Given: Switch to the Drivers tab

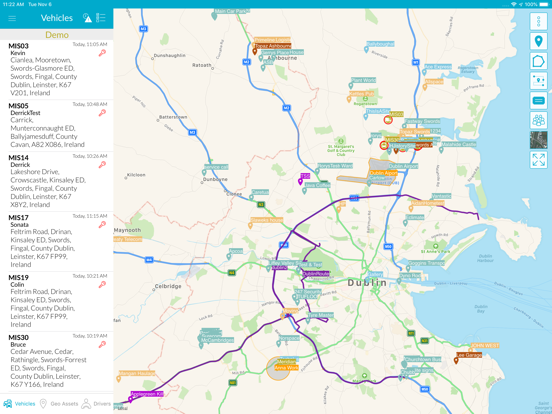Looking at the screenshot, I should pyautogui.click(x=96, y=404).
